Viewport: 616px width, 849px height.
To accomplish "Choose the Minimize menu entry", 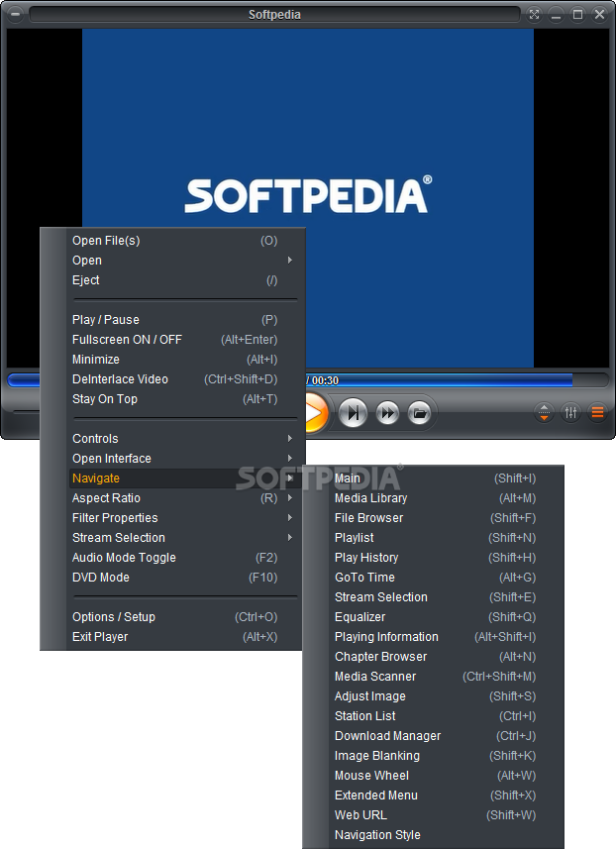I will point(184,360).
